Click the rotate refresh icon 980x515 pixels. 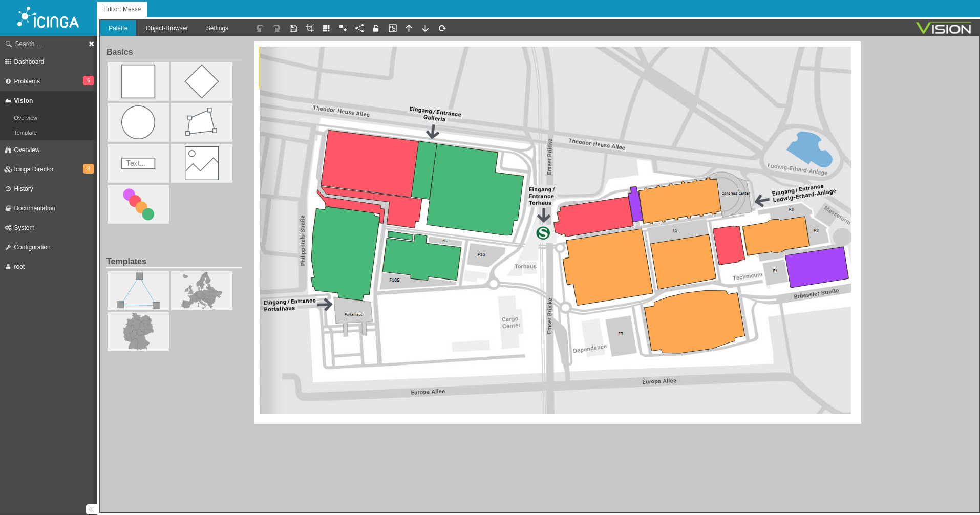click(442, 28)
